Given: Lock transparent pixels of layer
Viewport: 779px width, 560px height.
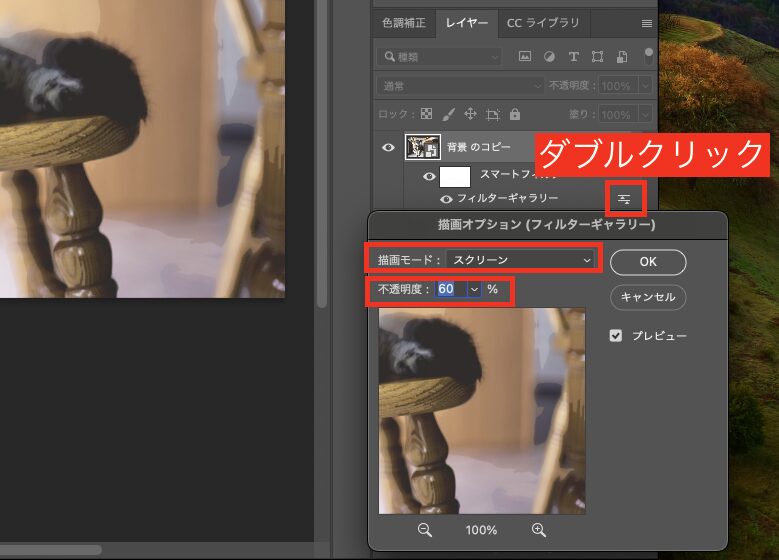Looking at the screenshot, I should pyautogui.click(x=427, y=114).
